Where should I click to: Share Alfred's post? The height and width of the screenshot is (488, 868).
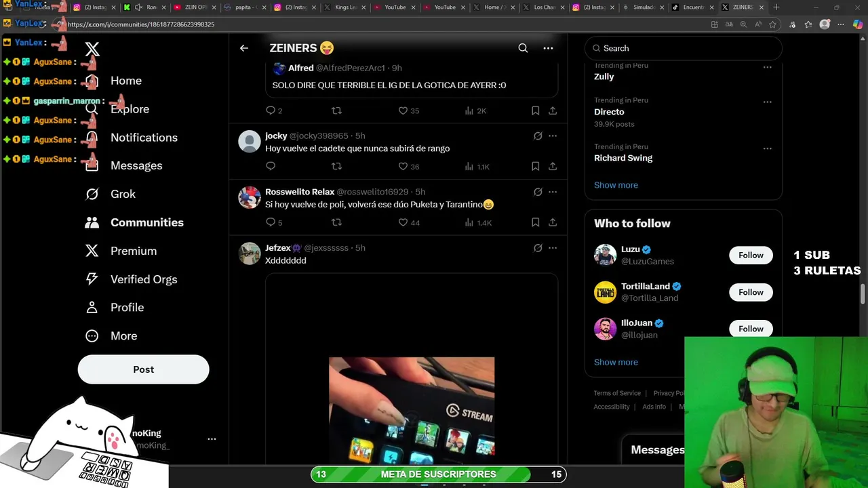click(x=553, y=110)
